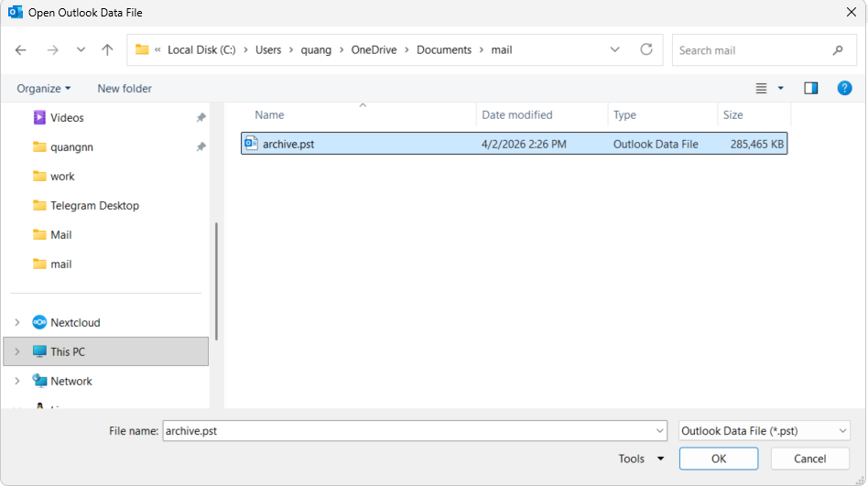
Task: Expand the This PC tree node
Action: click(17, 351)
